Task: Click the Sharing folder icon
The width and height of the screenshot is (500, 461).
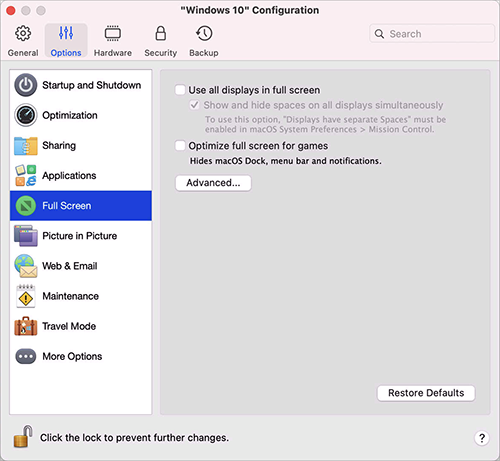Action: point(26,145)
